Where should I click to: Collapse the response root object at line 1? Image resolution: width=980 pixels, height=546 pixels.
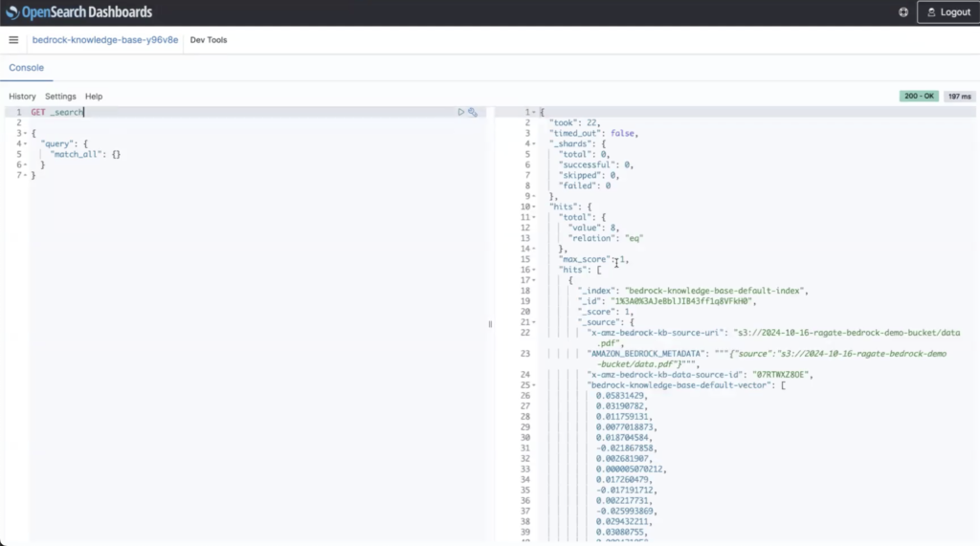pos(534,113)
